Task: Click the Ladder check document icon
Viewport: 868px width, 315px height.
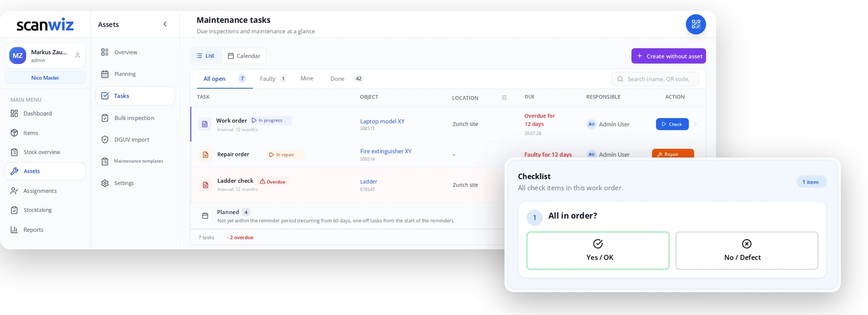Action: click(x=205, y=185)
